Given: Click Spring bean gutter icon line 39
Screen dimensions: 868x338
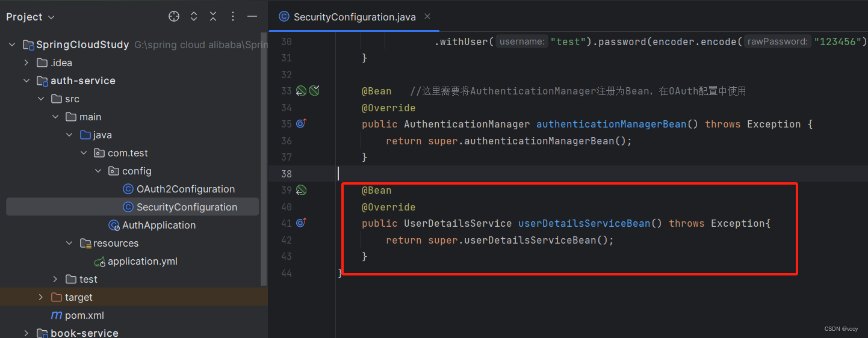Looking at the screenshot, I should (301, 190).
